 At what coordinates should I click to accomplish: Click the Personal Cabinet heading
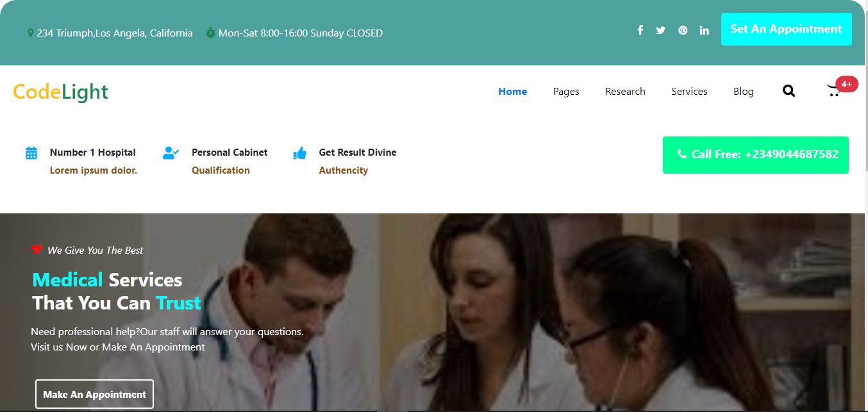pyautogui.click(x=230, y=152)
